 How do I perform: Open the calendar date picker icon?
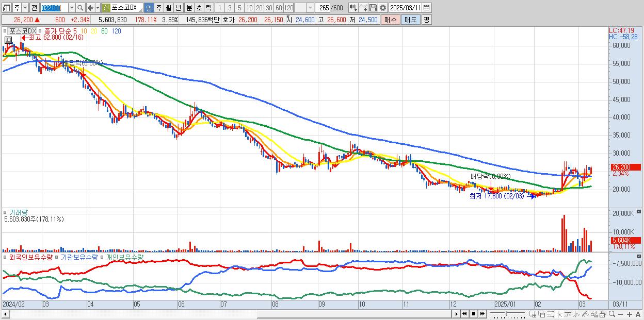[426, 8]
